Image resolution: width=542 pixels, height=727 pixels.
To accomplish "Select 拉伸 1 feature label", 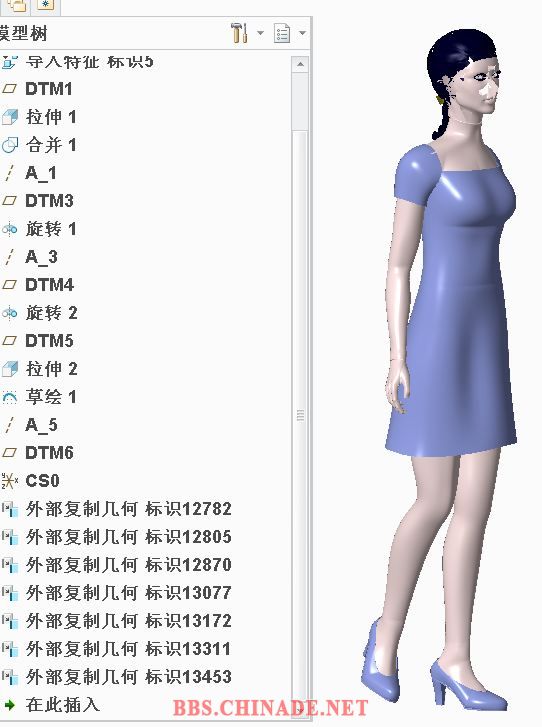I will point(51,117).
